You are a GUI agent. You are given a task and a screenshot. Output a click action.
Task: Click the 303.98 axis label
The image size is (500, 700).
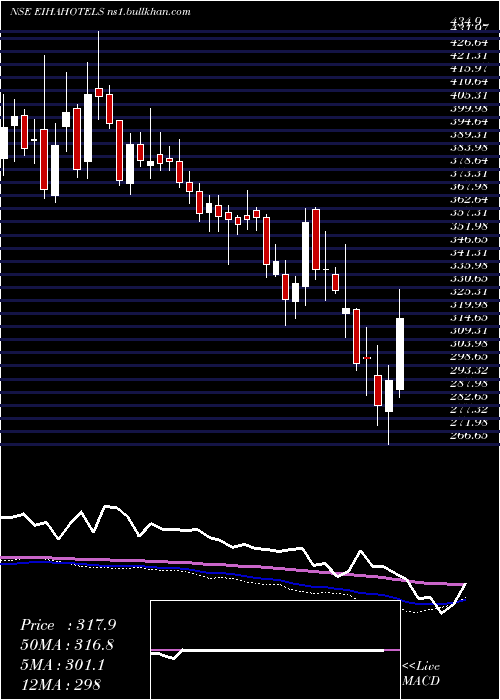pyautogui.click(x=467, y=343)
